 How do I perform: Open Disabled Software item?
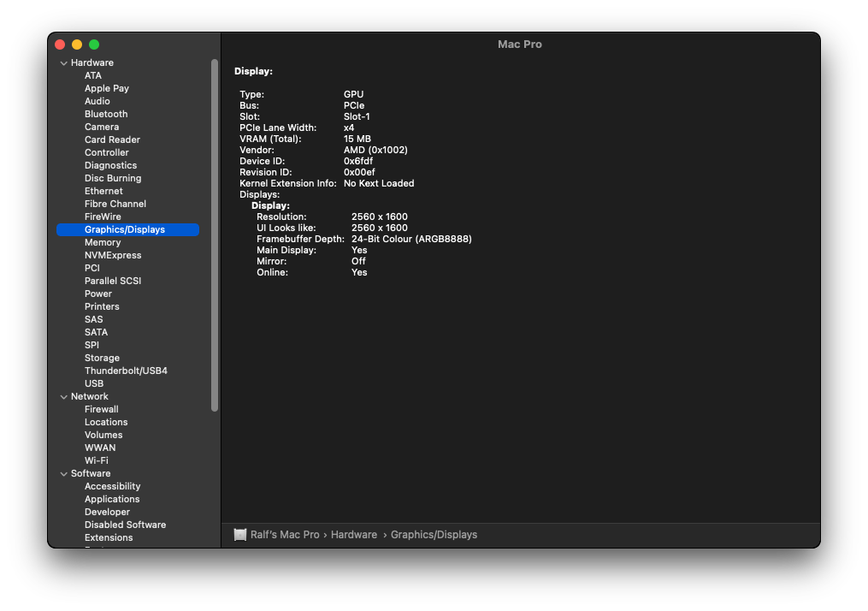[x=125, y=525]
